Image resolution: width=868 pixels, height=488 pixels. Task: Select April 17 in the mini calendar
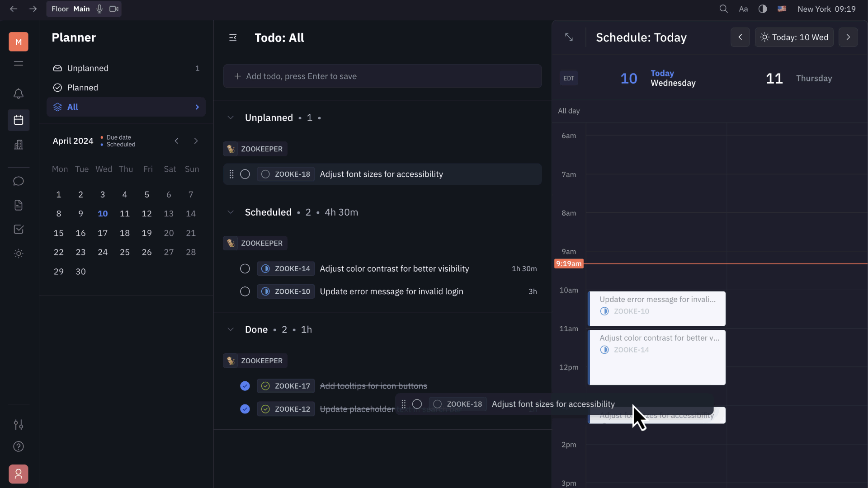(x=103, y=233)
